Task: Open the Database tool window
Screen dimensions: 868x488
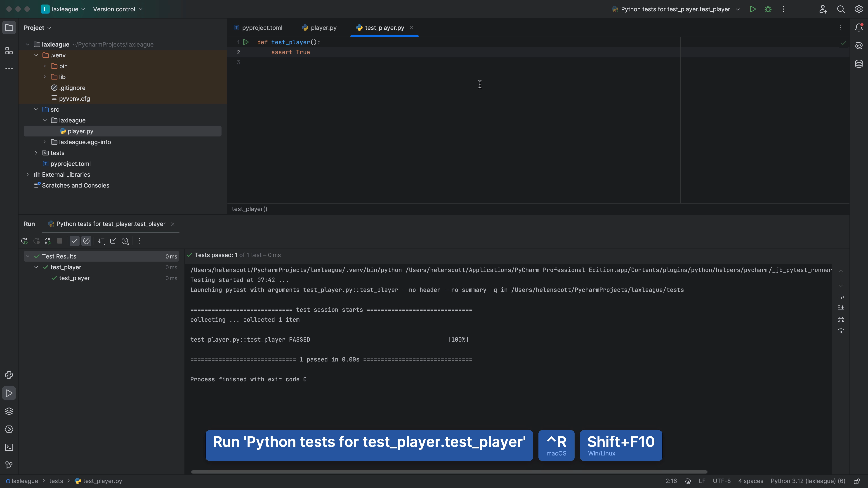Action: 859,64
